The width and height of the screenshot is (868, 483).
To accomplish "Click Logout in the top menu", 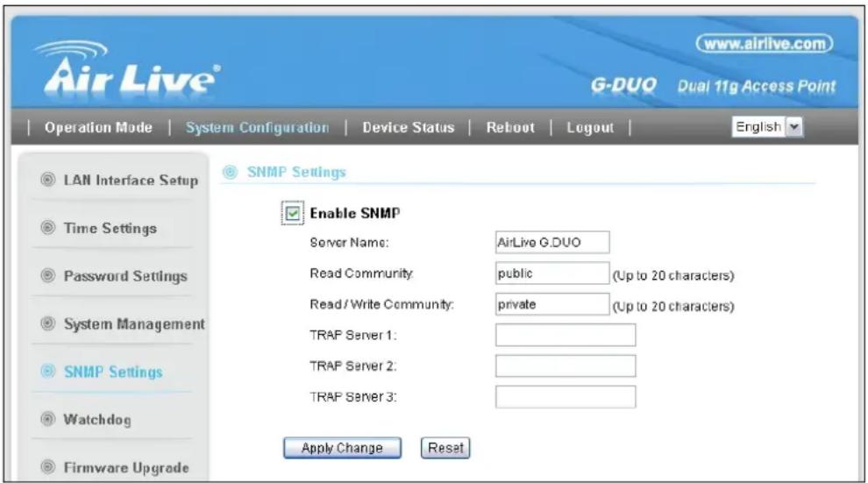I will pyautogui.click(x=590, y=127).
